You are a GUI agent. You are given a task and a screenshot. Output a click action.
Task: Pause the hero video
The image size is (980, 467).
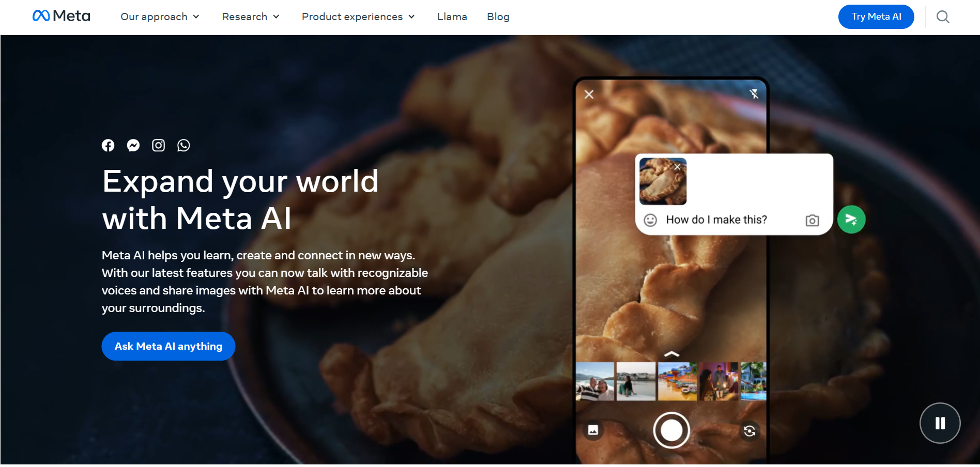pos(940,423)
